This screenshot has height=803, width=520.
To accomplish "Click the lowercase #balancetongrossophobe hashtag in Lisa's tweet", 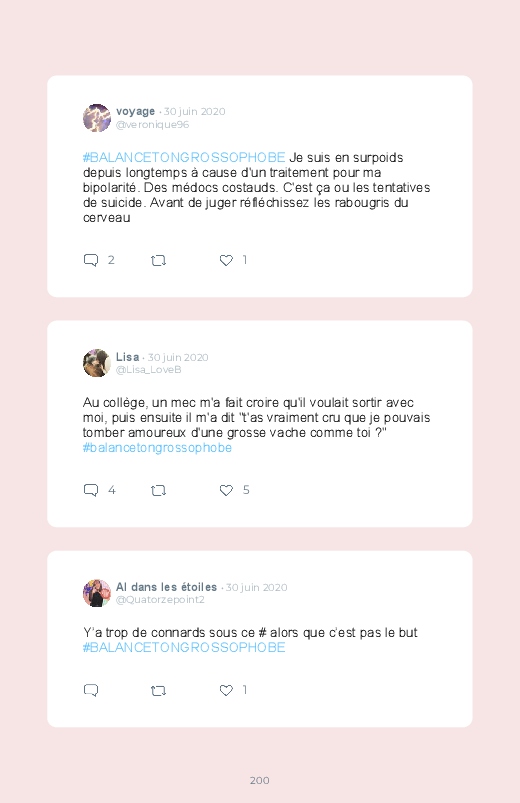I will pyautogui.click(x=157, y=448).
